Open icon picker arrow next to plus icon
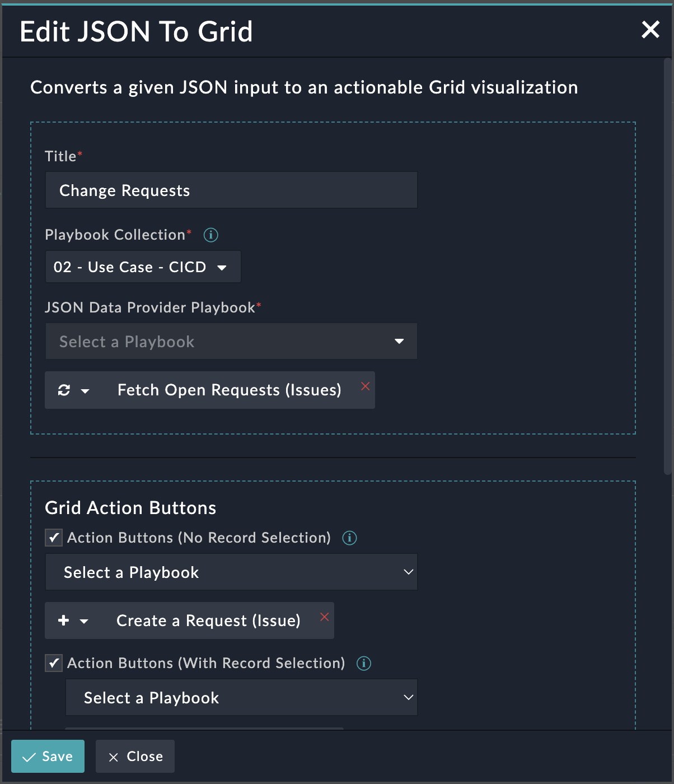The height and width of the screenshot is (784, 674). click(85, 621)
